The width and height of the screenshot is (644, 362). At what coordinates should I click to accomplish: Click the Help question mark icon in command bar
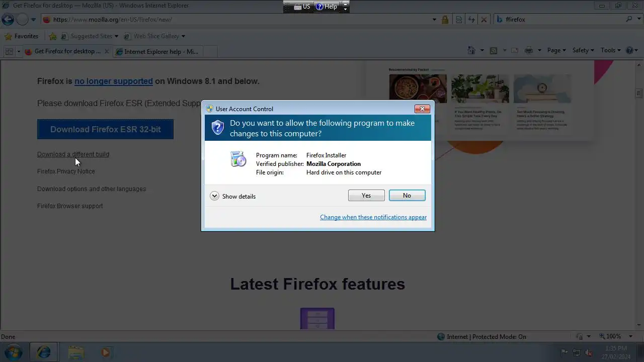[x=630, y=50]
